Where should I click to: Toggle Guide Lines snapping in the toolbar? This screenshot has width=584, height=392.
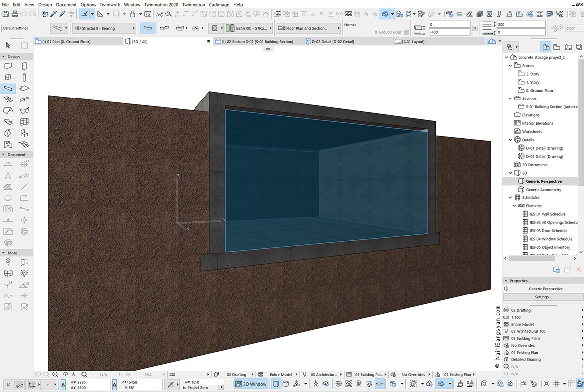85,14
